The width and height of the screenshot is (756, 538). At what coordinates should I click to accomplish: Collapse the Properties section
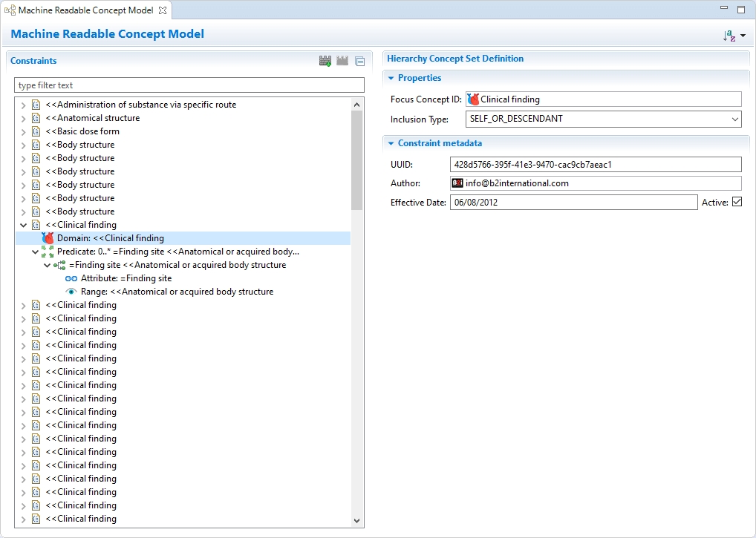click(x=391, y=78)
